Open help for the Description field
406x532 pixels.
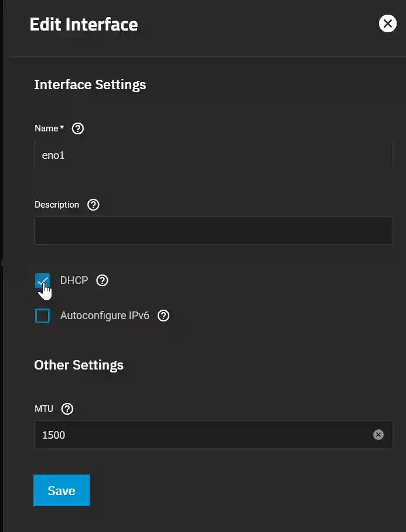coord(93,205)
